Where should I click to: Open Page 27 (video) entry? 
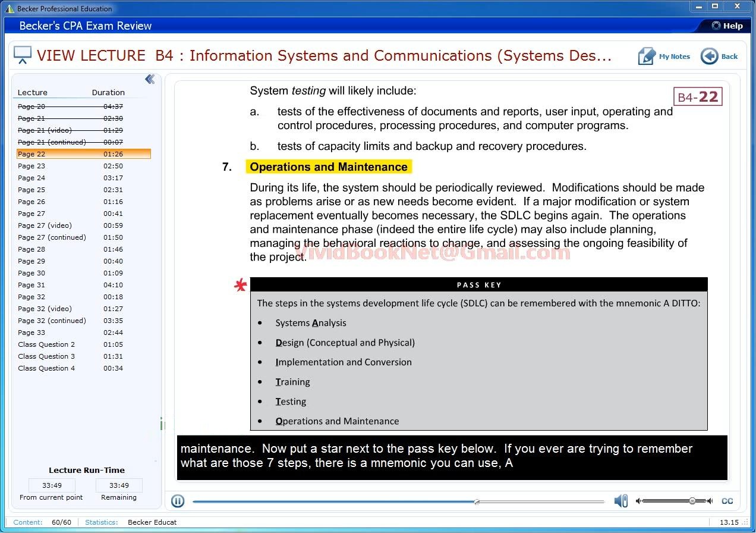tap(83, 225)
